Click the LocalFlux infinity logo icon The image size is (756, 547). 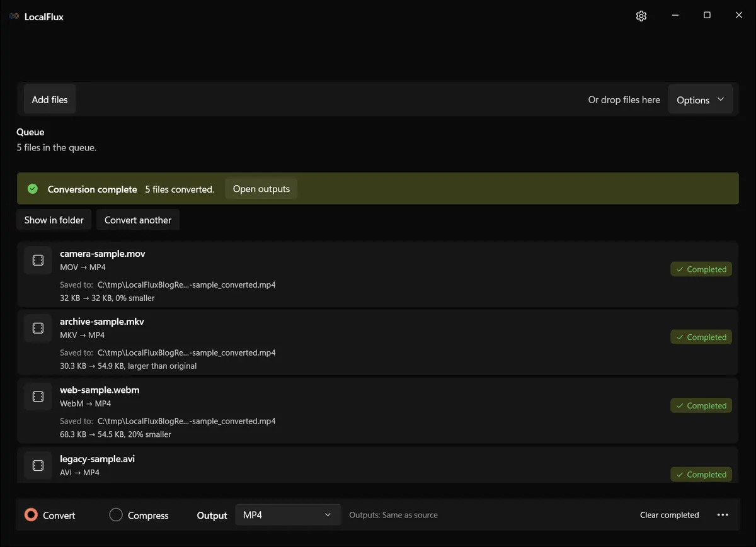pos(14,16)
